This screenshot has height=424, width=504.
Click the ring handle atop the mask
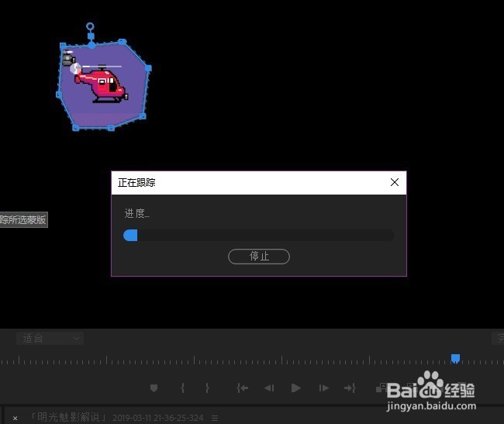(90, 26)
